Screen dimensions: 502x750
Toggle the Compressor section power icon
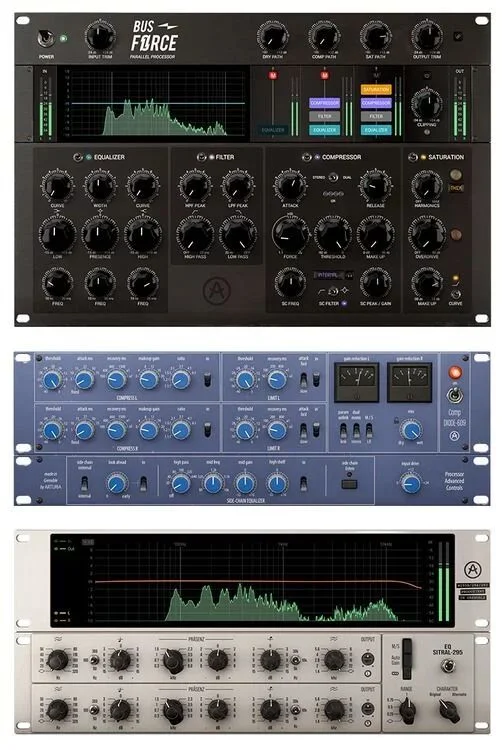[x=307, y=157]
